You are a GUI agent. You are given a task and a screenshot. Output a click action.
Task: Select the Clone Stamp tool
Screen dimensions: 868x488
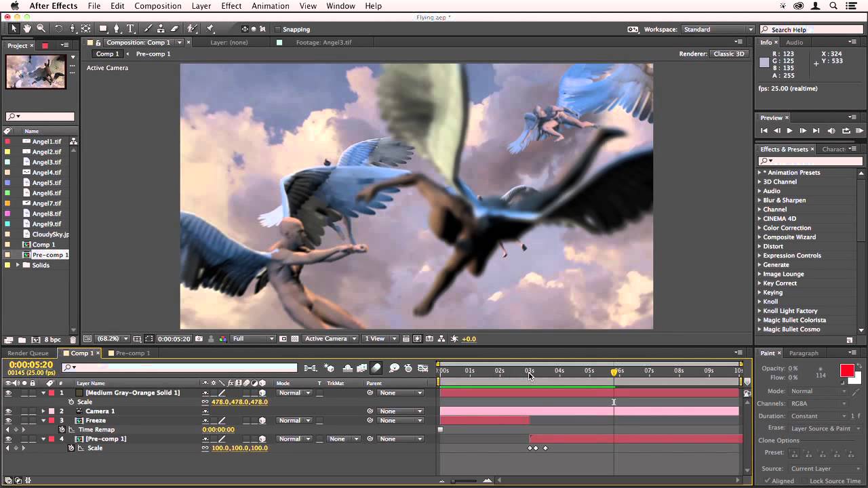(161, 28)
